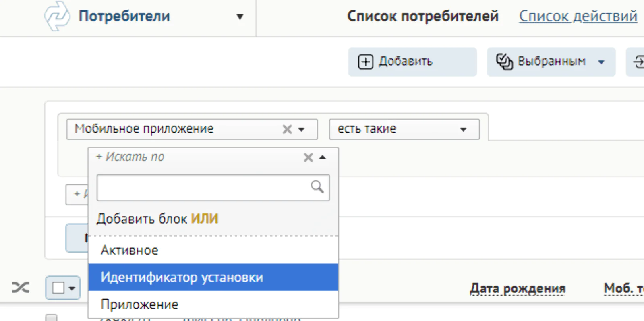The width and height of the screenshot is (644, 321).
Task: Clear the Мобильное приложение filter with X
Action: point(287,129)
